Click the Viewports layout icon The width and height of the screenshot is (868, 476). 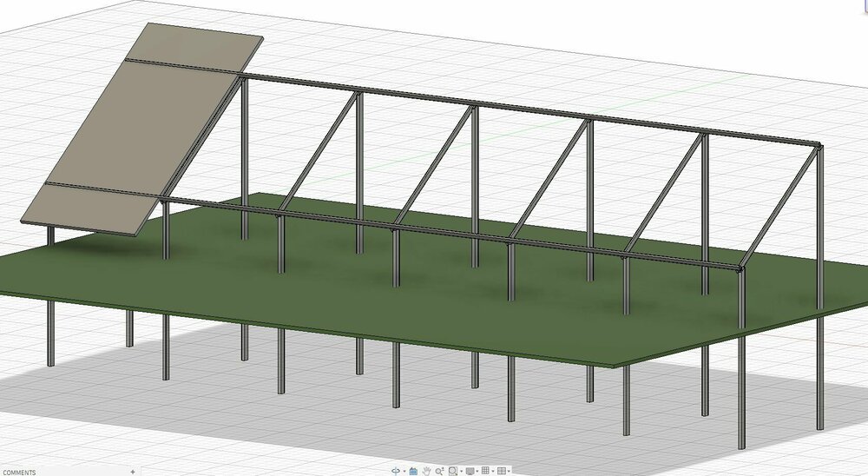pos(502,471)
